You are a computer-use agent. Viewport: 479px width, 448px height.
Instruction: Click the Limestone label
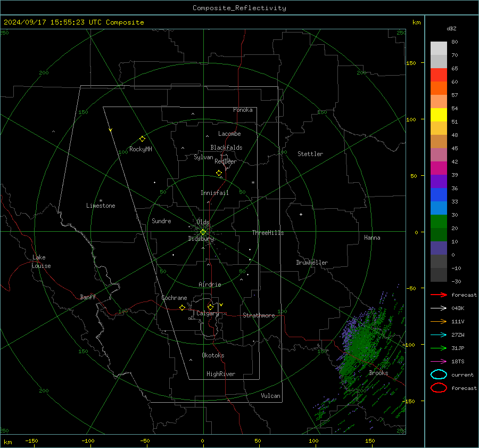(101, 206)
